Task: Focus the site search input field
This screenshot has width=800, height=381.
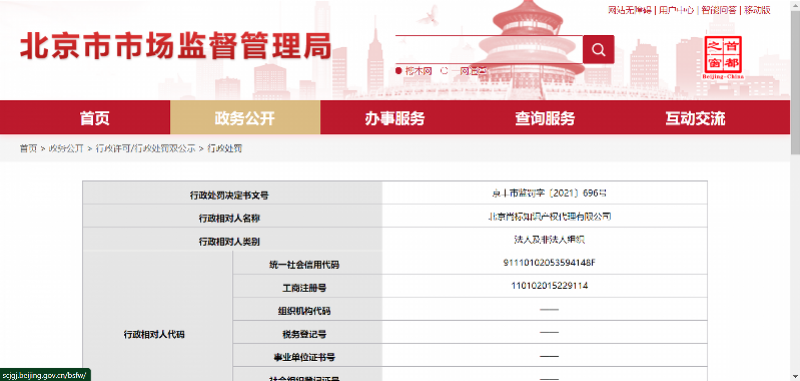Action: coord(489,49)
